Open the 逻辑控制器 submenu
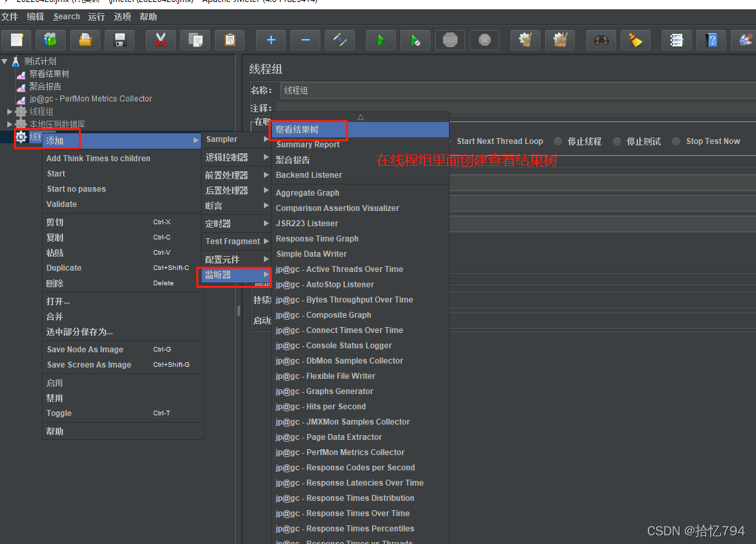Screen dimensions: 756x544 point(236,157)
